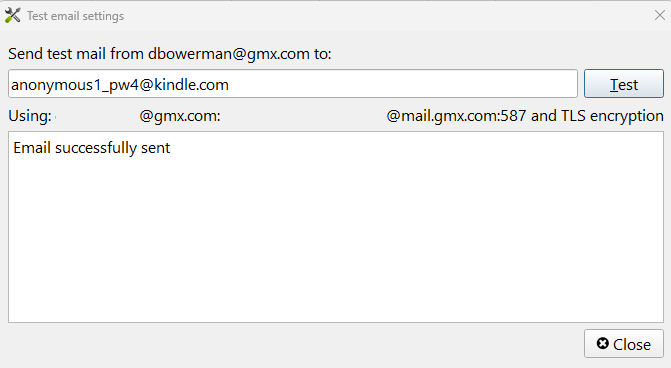Image resolution: width=671 pixels, height=368 pixels.
Task: Click the "Using:" label
Action: 30,116
